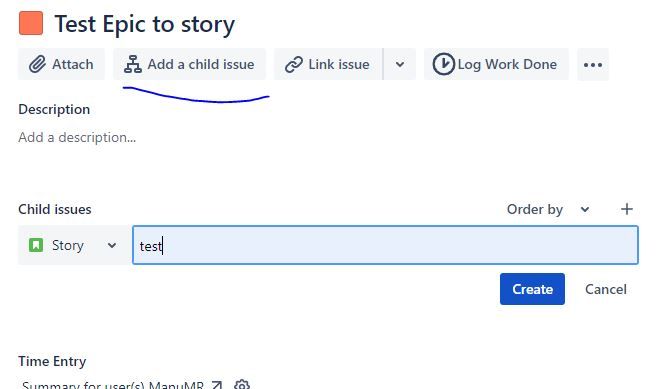662x389 pixels.
Task: Click the blue Create button
Action: coord(532,289)
